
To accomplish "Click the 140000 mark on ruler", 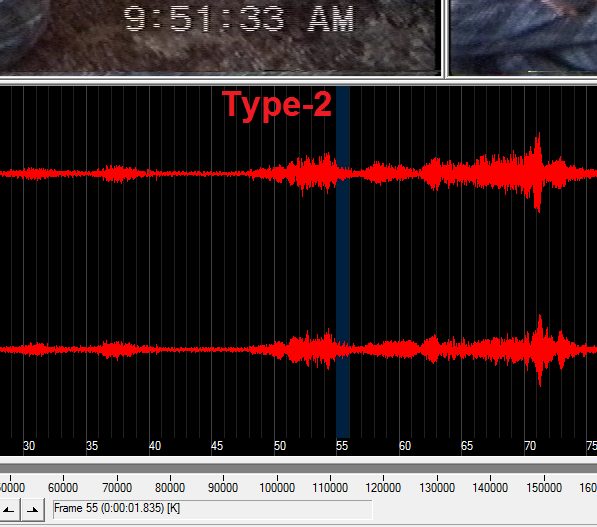I will click(490, 488).
